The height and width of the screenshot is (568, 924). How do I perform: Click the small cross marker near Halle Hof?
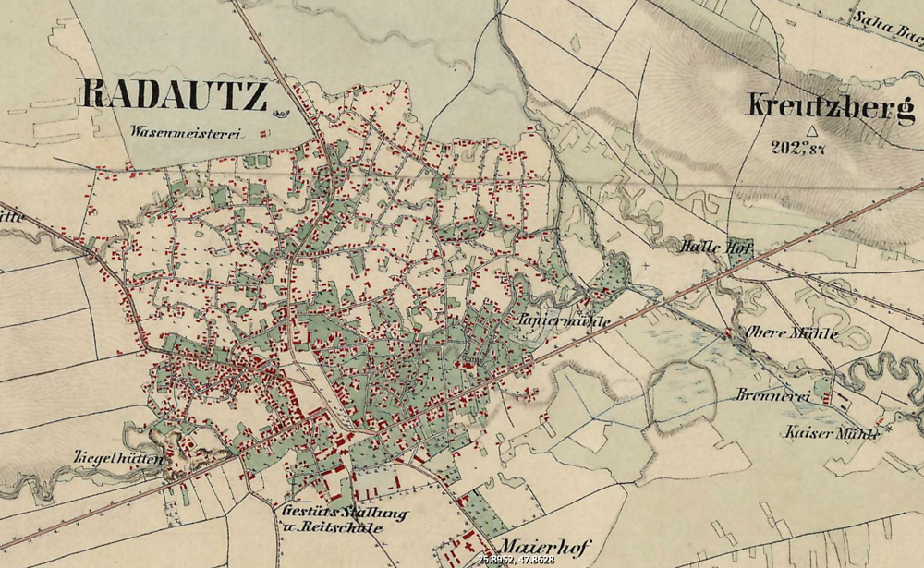pyautogui.click(x=646, y=266)
